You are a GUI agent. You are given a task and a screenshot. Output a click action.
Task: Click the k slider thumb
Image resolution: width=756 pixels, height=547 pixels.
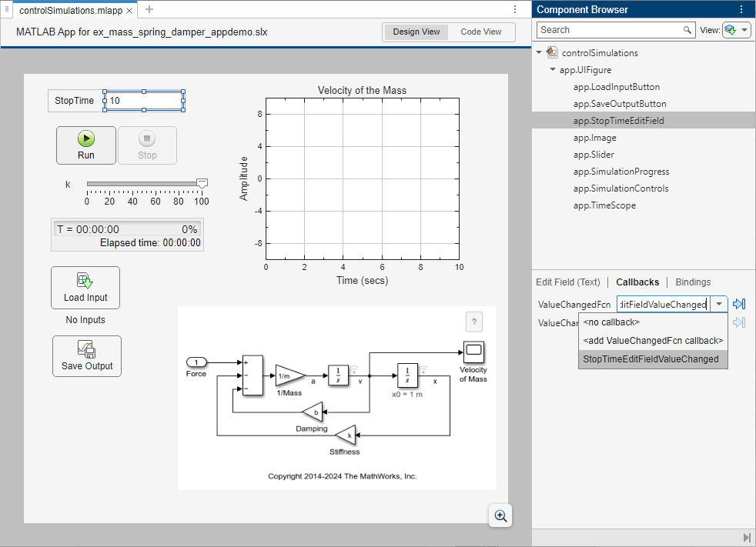(202, 183)
